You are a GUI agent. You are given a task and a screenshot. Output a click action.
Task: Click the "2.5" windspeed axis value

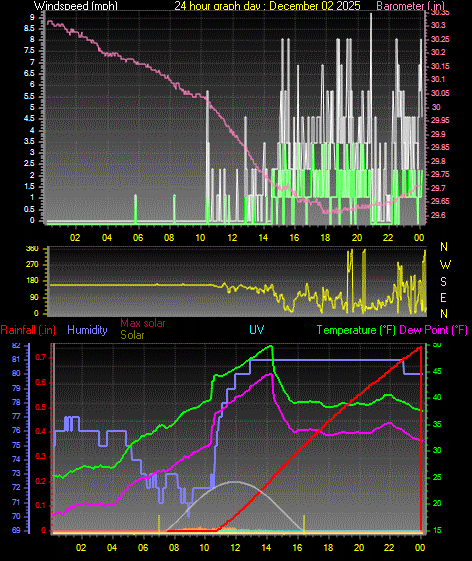[29, 164]
